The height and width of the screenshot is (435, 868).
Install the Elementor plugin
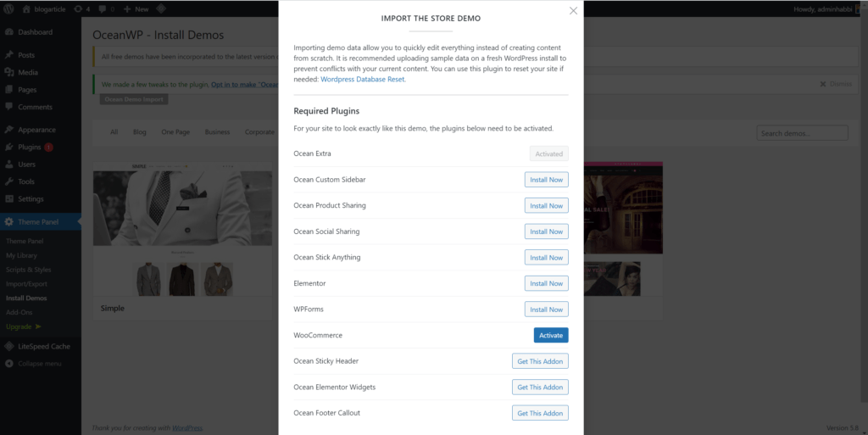coord(546,283)
